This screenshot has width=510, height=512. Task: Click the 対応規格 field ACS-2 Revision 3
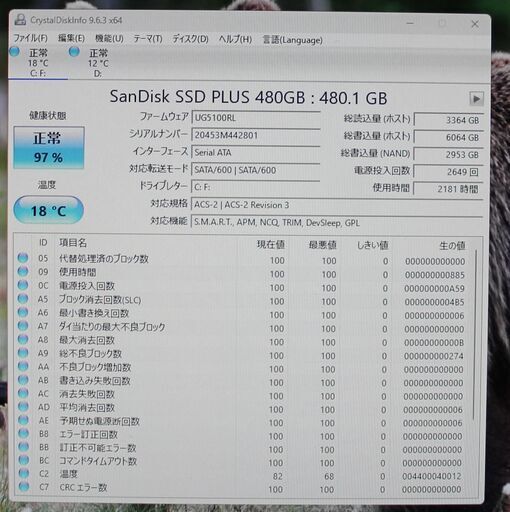click(337, 205)
